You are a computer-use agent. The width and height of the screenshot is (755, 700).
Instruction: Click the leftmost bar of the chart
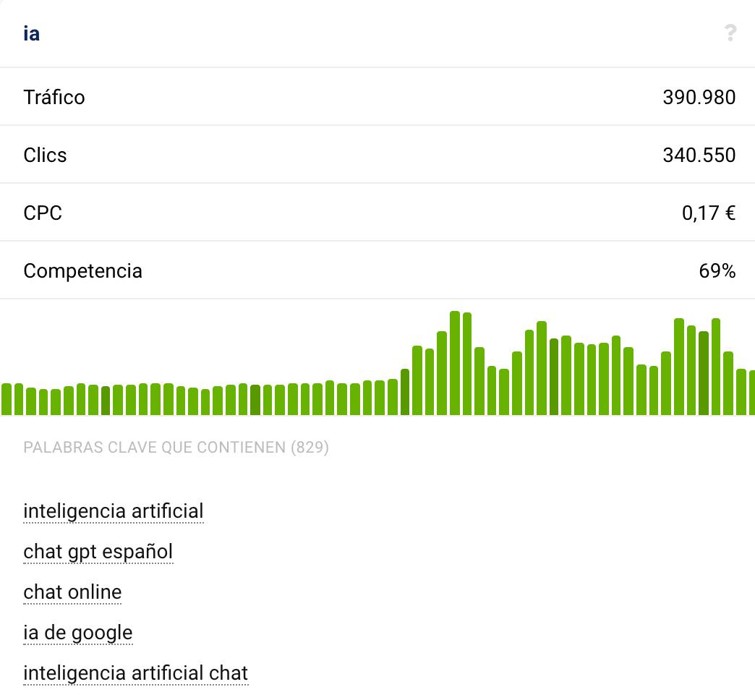[x=7, y=399]
